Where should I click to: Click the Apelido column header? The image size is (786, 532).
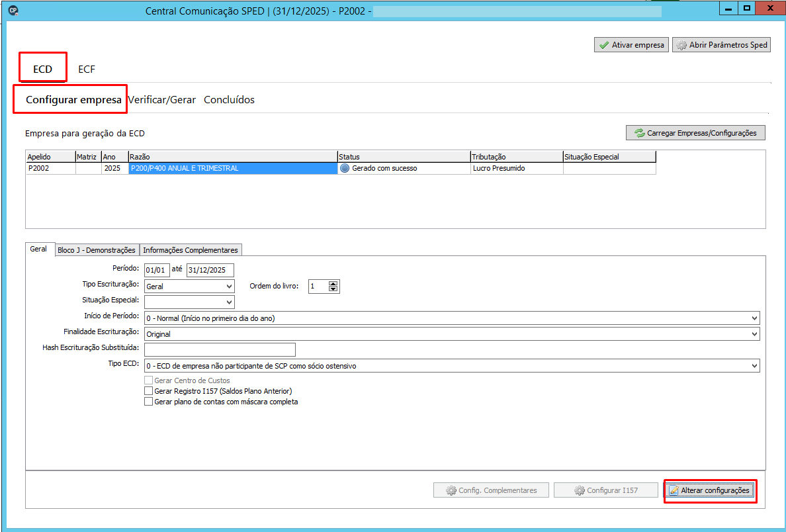(50, 157)
